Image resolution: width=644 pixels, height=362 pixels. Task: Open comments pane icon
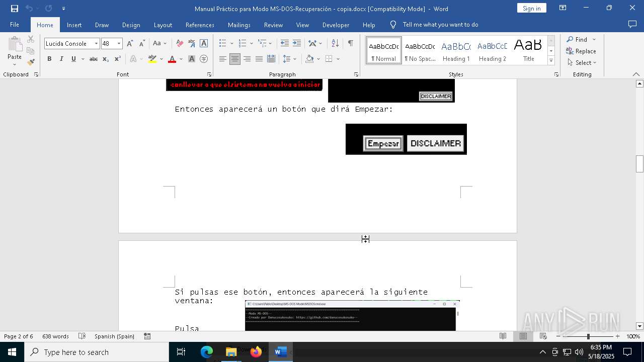632,24
